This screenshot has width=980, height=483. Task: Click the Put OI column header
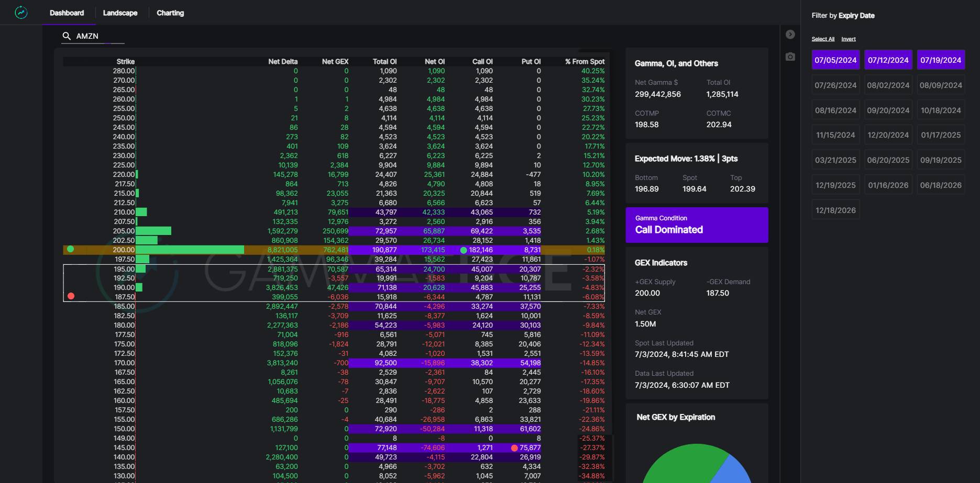531,61
